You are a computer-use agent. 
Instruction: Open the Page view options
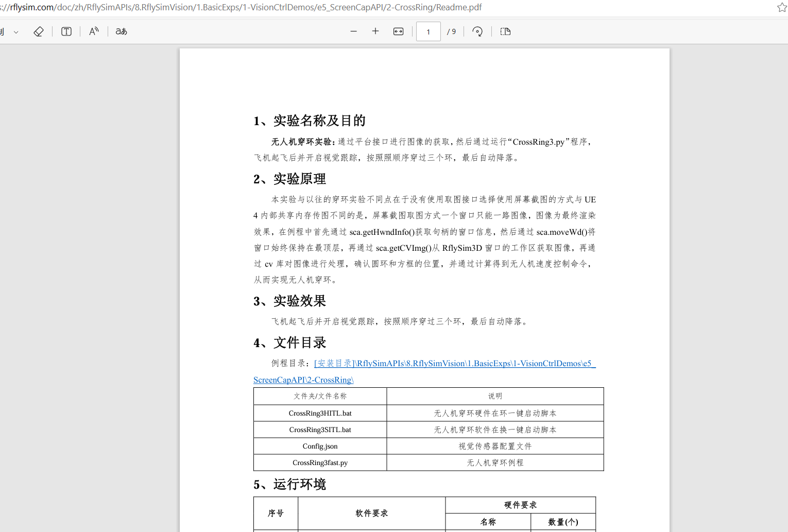click(505, 31)
